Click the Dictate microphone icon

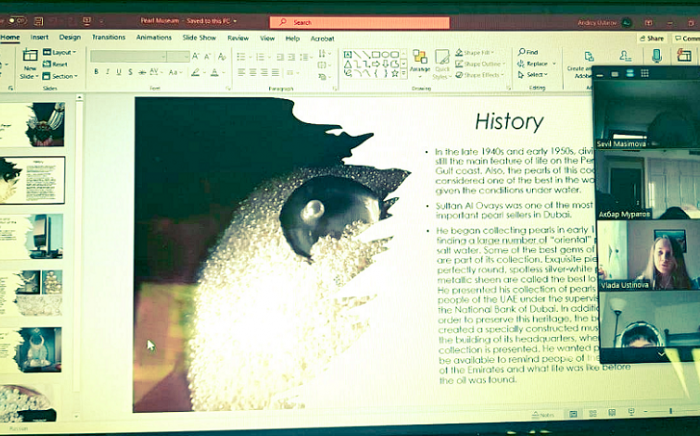click(657, 57)
